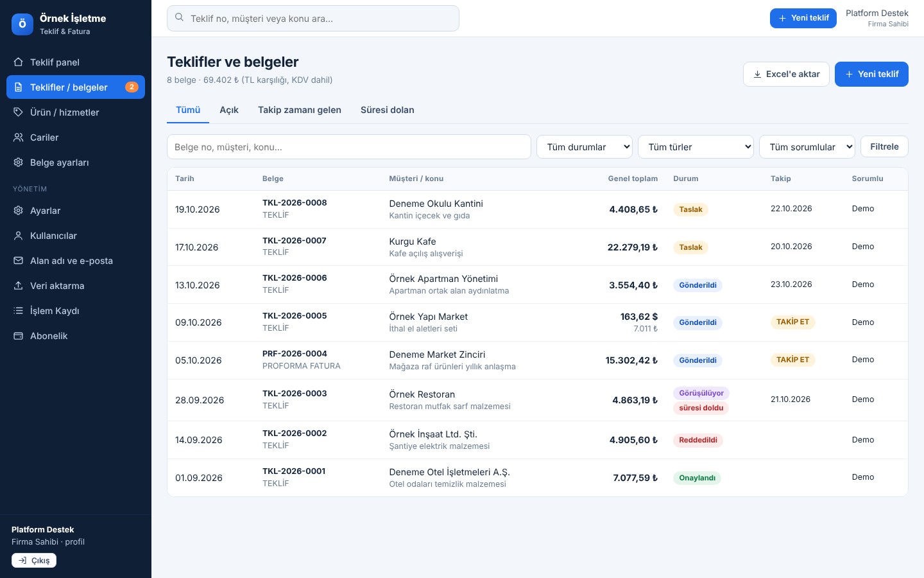Open the Takip zamanı gelen tab

(300, 110)
